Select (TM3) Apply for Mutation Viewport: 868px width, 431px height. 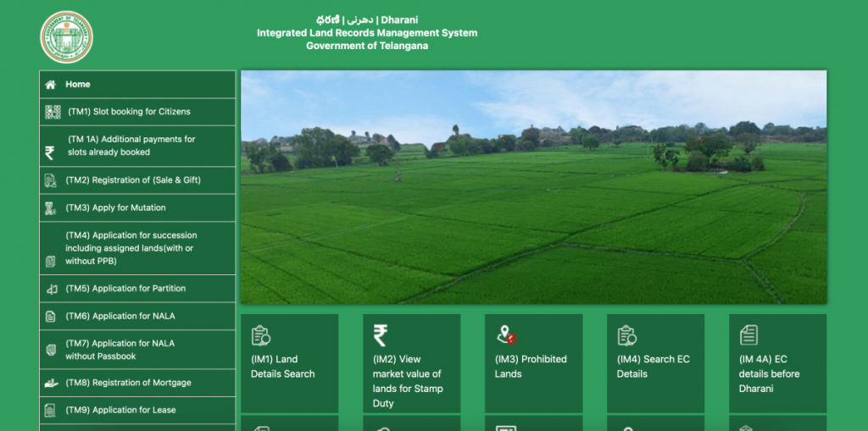pyautogui.click(x=116, y=208)
